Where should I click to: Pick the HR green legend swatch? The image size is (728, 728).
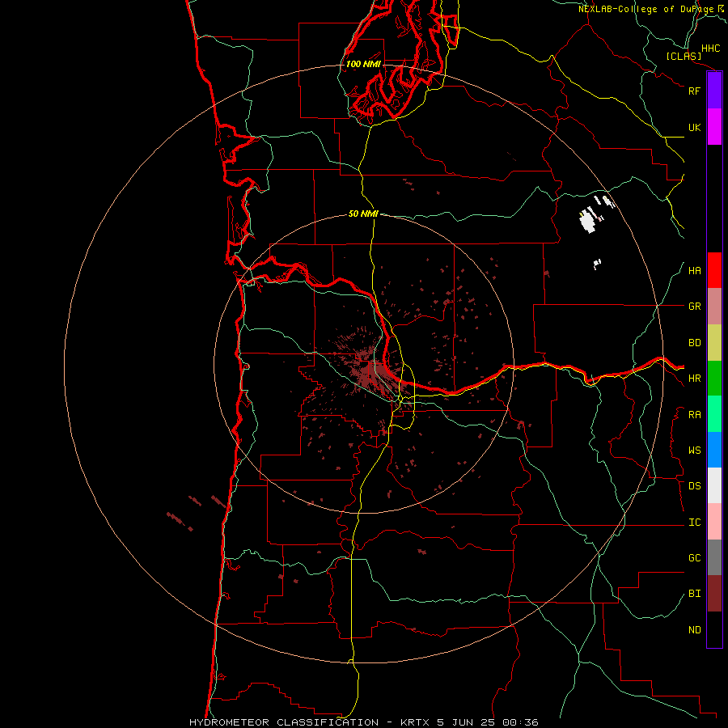714,379
